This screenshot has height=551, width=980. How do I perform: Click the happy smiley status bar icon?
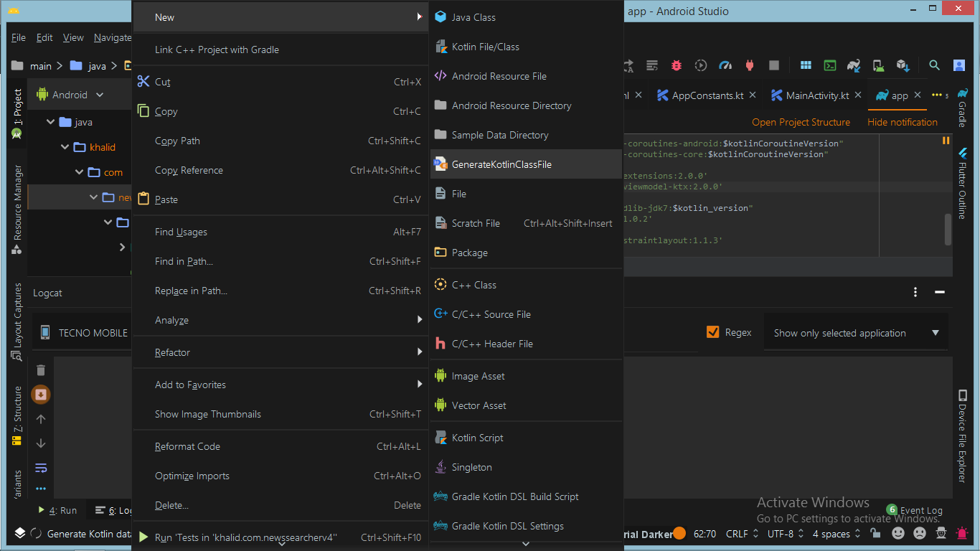897,534
